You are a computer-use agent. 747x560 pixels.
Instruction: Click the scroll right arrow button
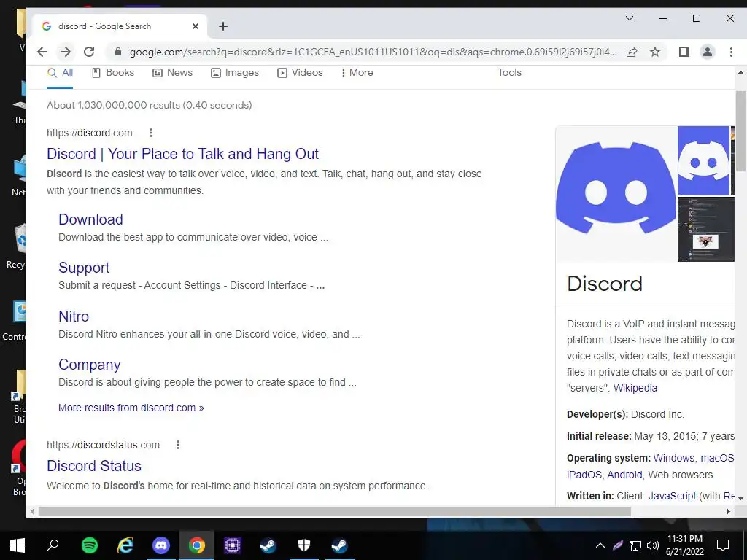tap(729, 511)
